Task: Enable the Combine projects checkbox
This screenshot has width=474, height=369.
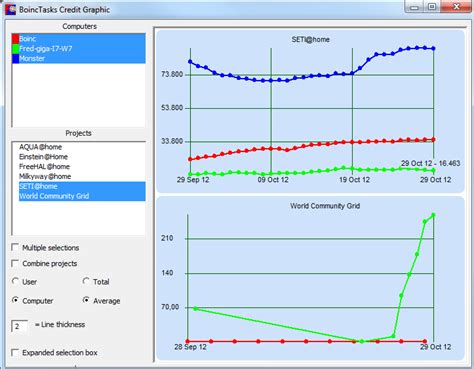Action: point(15,263)
